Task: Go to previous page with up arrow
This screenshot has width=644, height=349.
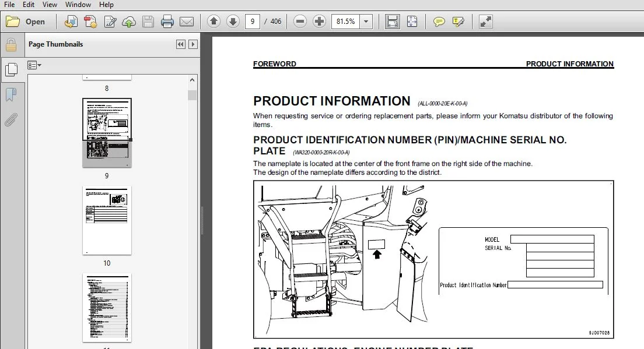Action: (213, 22)
